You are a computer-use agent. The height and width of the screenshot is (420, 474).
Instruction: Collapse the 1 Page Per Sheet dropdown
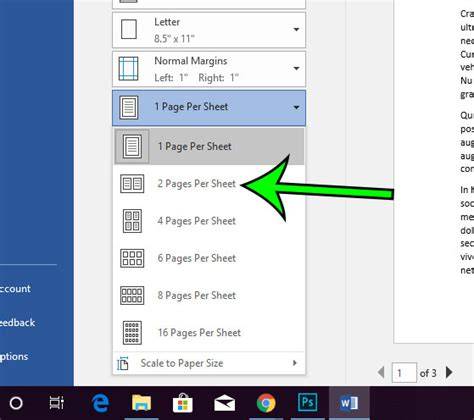coord(209,108)
